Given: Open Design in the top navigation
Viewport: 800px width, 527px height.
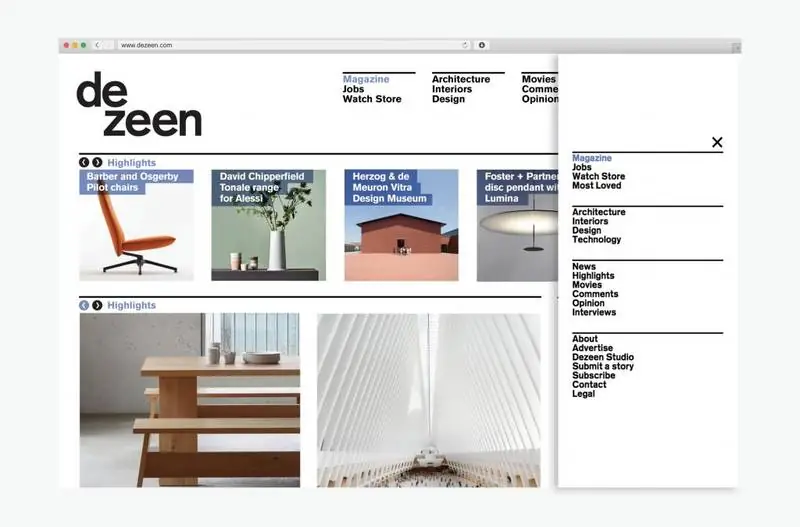Looking at the screenshot, I should [x=448, y=99].
